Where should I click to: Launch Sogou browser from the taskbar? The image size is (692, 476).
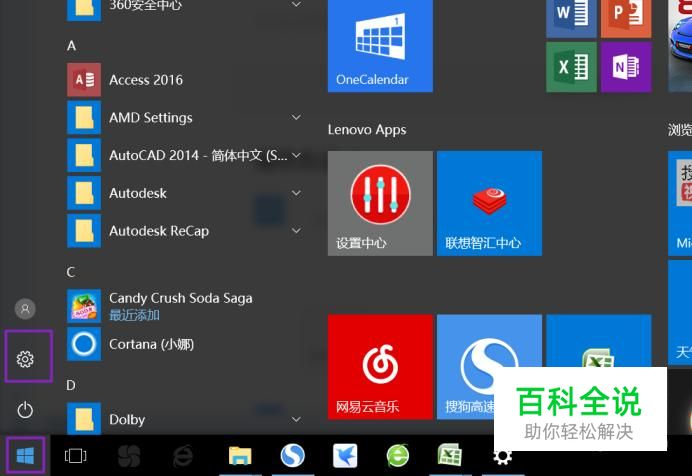tap(293, 455)
